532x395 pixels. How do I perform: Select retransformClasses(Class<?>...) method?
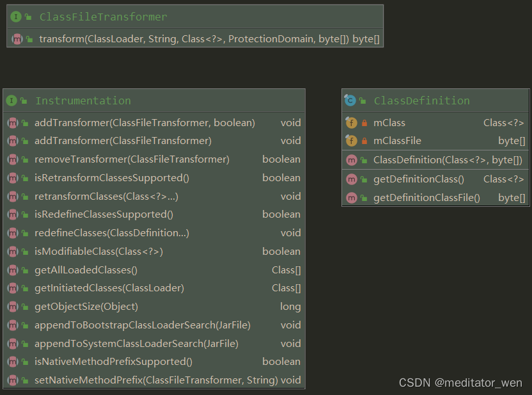point(106,197)
